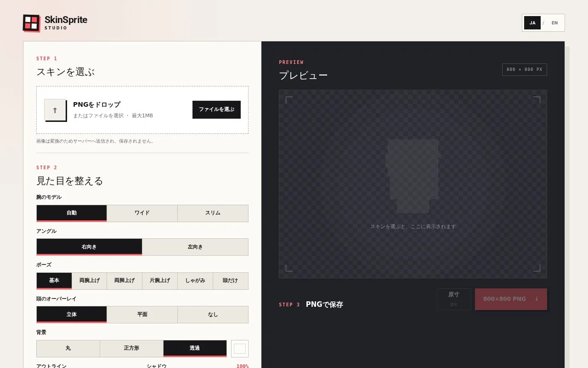Click the 100% shadow value
The width and height of the screenshot is (588, 368).
[x=243, y=366]
